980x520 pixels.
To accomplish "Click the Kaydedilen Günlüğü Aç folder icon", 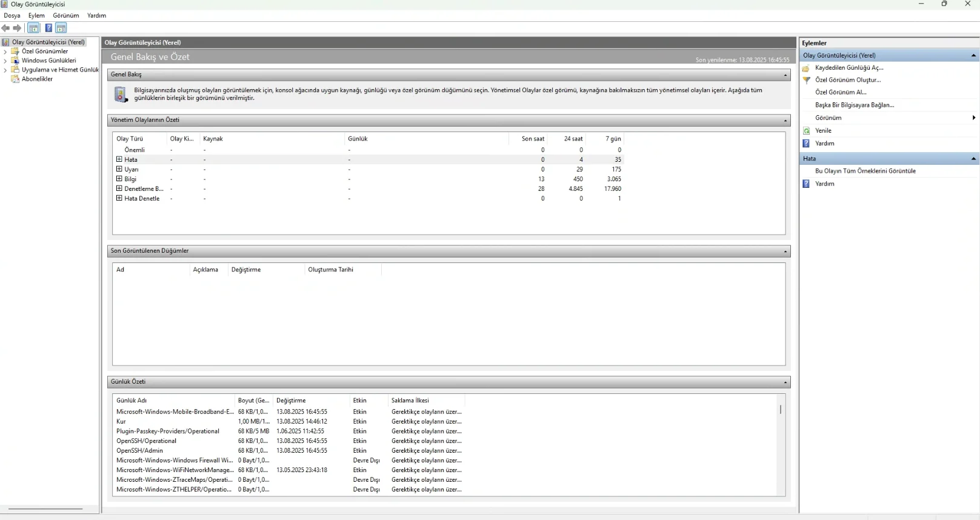I will (x=806, y=68).
